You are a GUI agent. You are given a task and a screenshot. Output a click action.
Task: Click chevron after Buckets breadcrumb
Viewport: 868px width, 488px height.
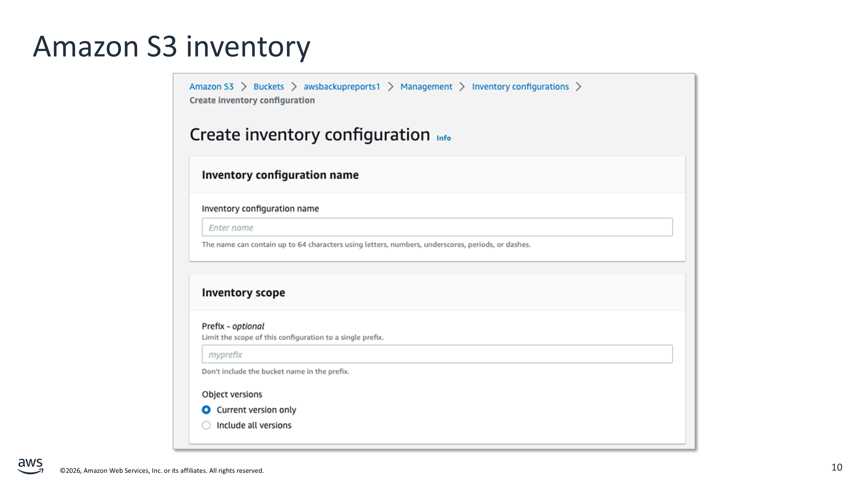coord(294,87)
